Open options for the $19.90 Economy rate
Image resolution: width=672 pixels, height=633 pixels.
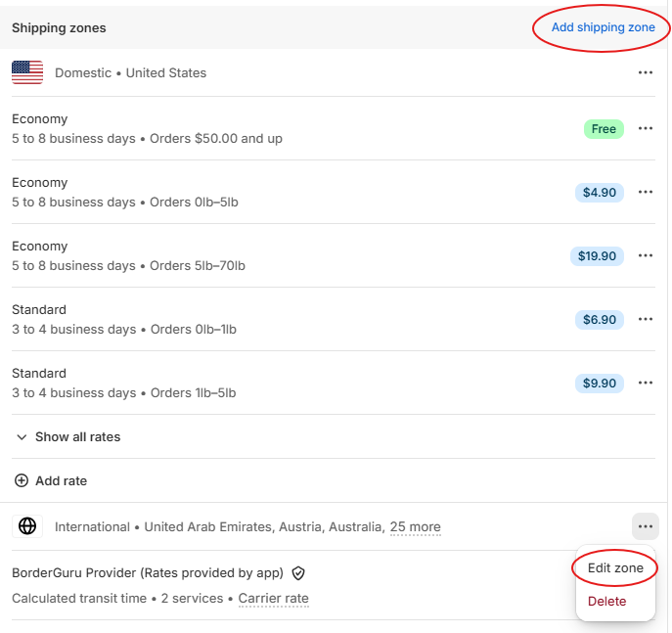point(645,255)
